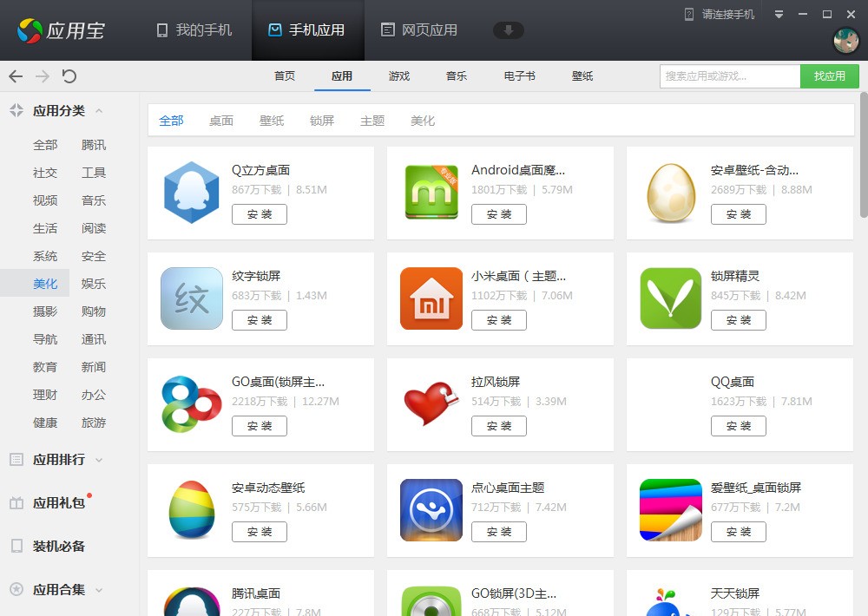Expand the 应用排行 section chevron
The width and height of the screenshot is (868, 616).
click(x=99, y=459)
